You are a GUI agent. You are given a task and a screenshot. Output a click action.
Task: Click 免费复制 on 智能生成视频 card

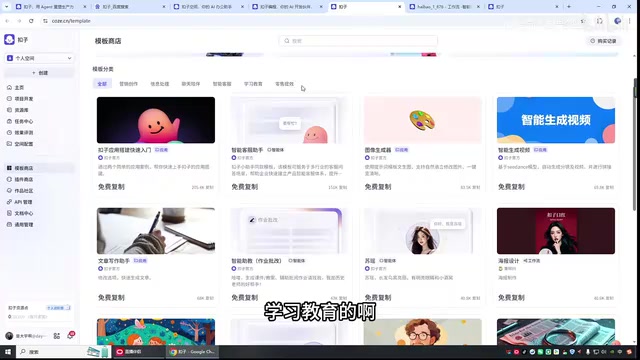511,187
